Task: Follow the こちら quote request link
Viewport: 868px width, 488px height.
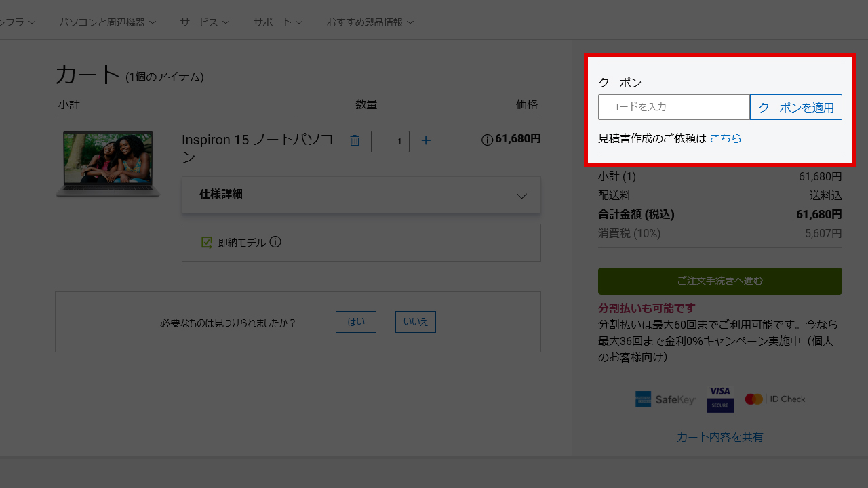Action: click(726, 138)
